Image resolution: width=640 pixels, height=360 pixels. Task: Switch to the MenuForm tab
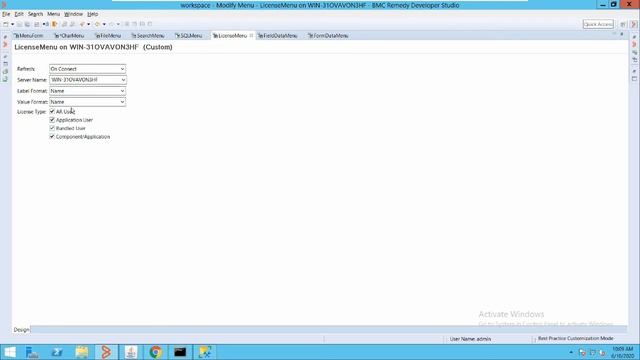click(29, 36)
